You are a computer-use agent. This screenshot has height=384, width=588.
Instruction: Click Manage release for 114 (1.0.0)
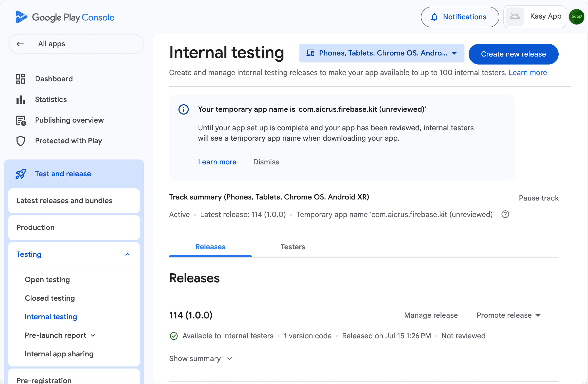[431, 315]
